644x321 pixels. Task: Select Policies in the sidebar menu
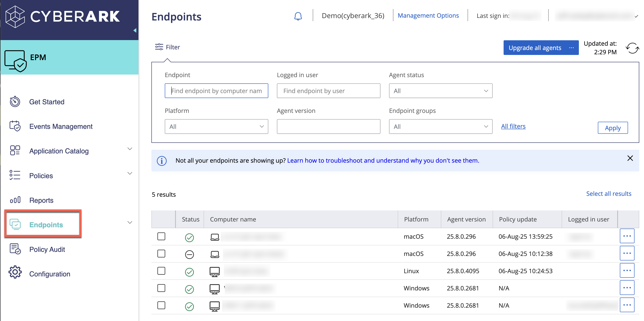[41, 176]
